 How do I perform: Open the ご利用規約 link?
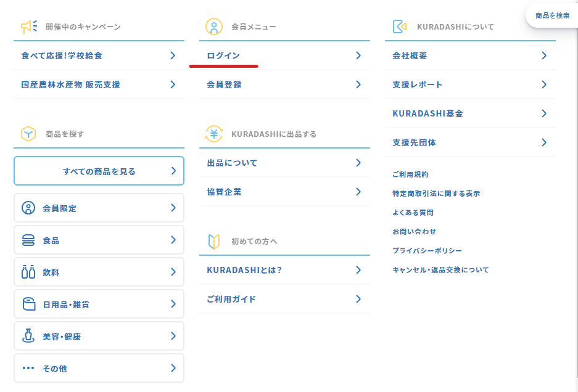coord(410,174)
